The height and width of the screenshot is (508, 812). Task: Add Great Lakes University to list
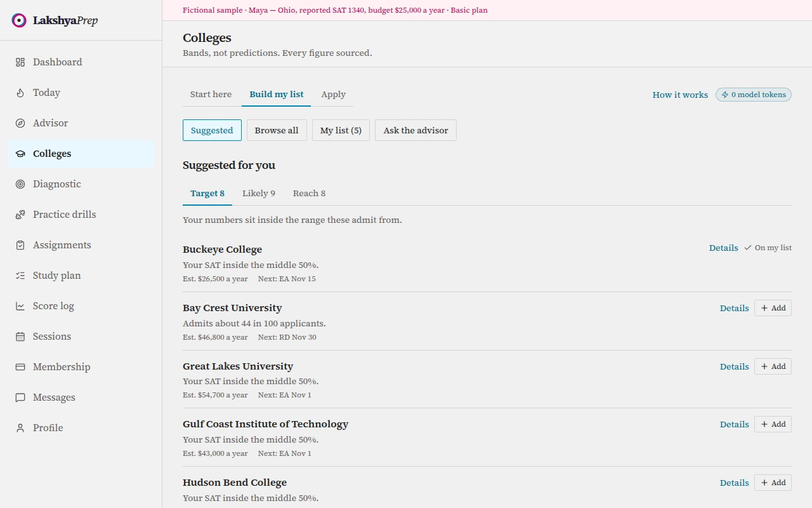point(773,366)
